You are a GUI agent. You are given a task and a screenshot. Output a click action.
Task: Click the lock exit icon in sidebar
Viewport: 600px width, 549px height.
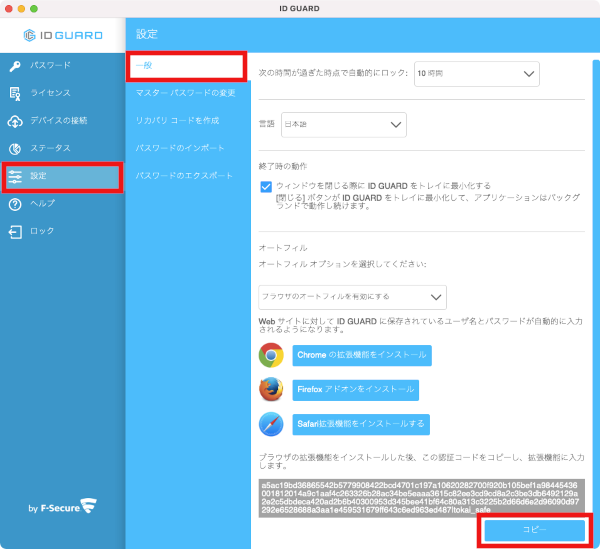pyautogui.click(x=15, y=232)
